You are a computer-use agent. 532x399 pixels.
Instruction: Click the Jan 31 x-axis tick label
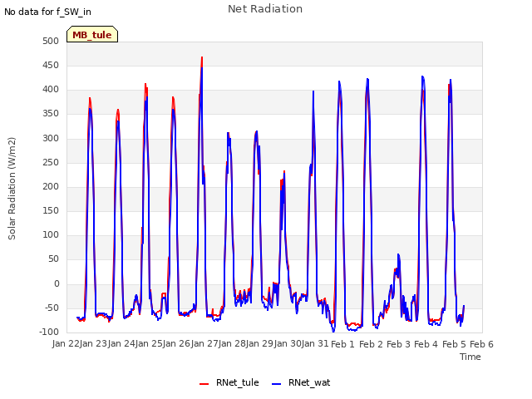coord(316,344)
